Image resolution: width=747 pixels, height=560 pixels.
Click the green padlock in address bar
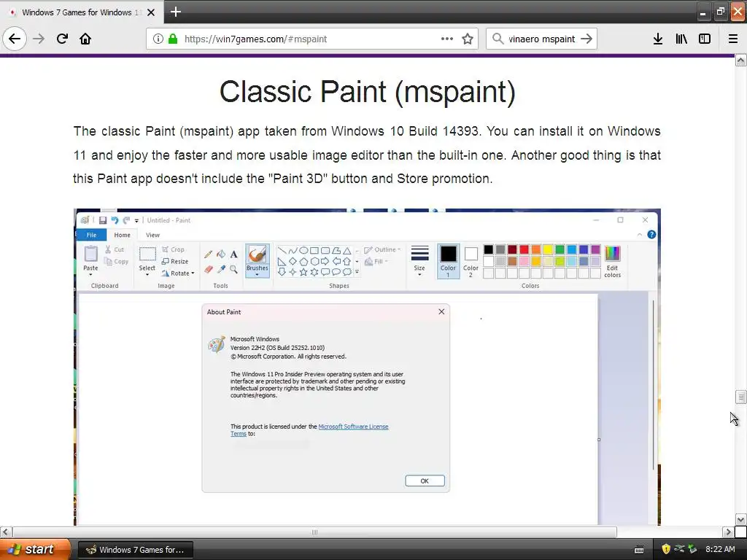click(173, 39)
